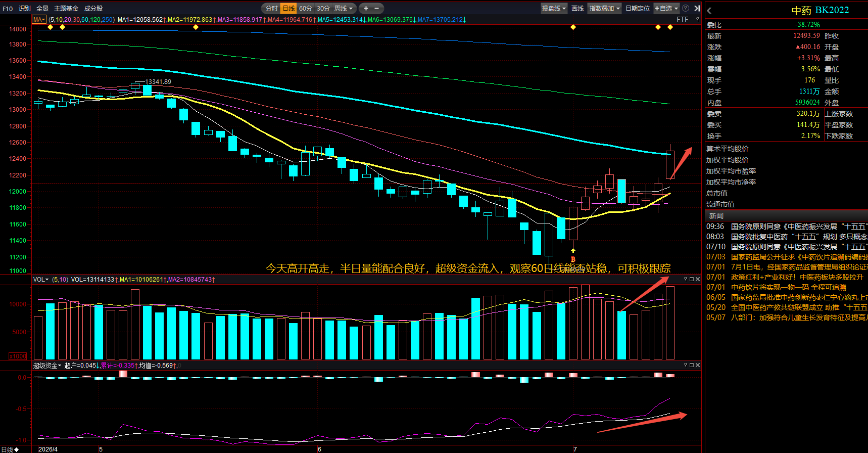The height and width of the screenshot is (453, 868).
Task: Open 指数叠加 overlay dropdown
Action: [604, 8]
